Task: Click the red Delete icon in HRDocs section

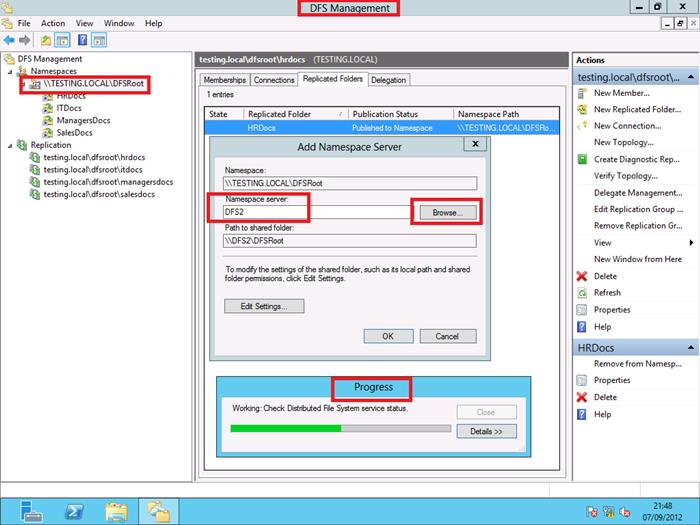Action: click(x=582, y=397)
